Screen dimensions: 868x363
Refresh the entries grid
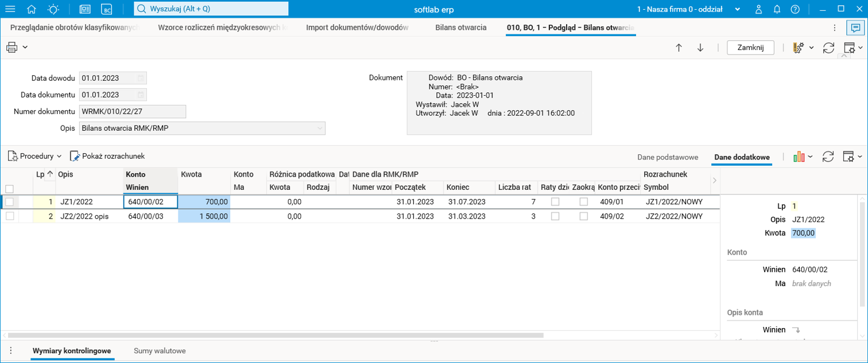(x=828, y=156)
